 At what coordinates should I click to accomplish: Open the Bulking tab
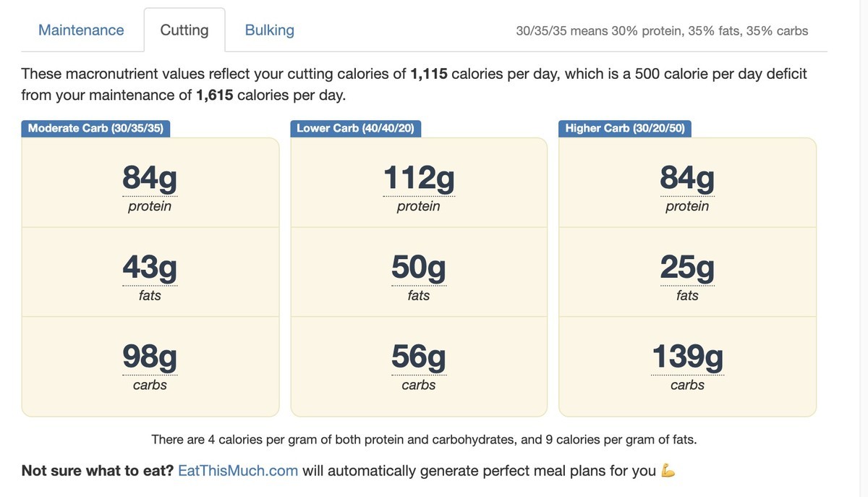tap(270, 30)
